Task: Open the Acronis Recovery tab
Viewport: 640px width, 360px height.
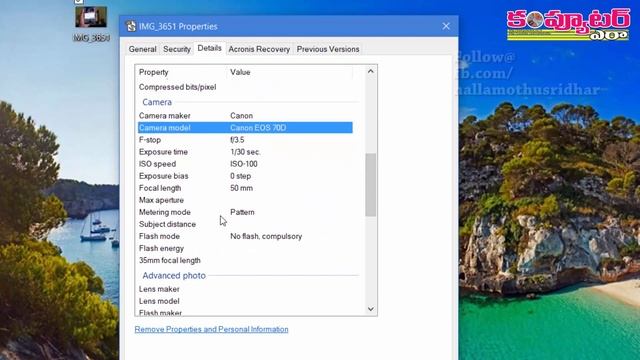Action: coord(259,49)
